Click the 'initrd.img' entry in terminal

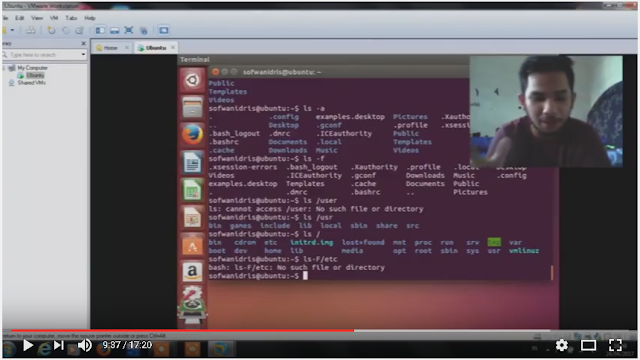(x=311, y=242)
